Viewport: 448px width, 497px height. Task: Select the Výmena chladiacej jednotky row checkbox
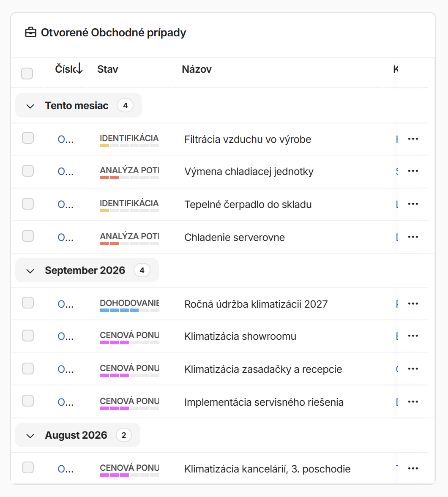click(x=28, y=171)
